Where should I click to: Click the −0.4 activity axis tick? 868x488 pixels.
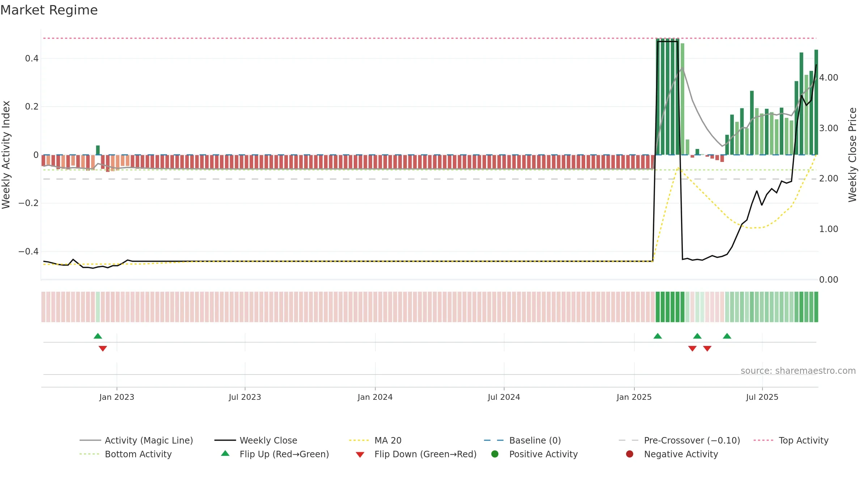click(x=28, y=251)
